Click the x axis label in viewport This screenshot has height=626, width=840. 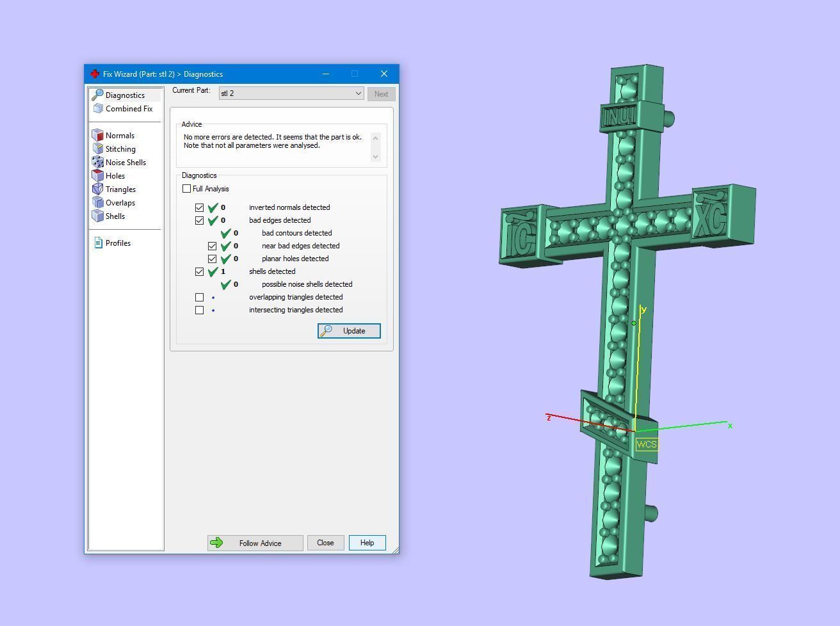tap(730, 425)
